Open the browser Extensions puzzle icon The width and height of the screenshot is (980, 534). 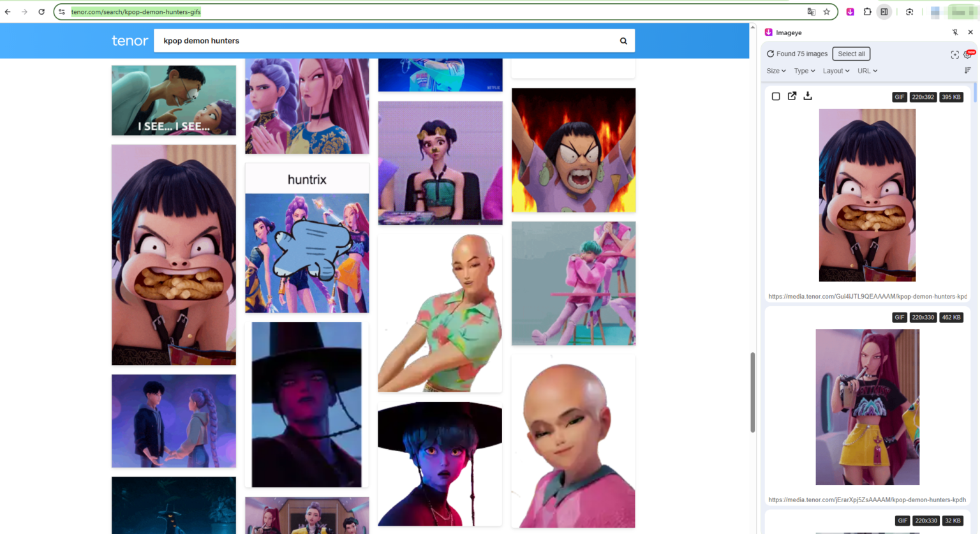click(867, 11)
